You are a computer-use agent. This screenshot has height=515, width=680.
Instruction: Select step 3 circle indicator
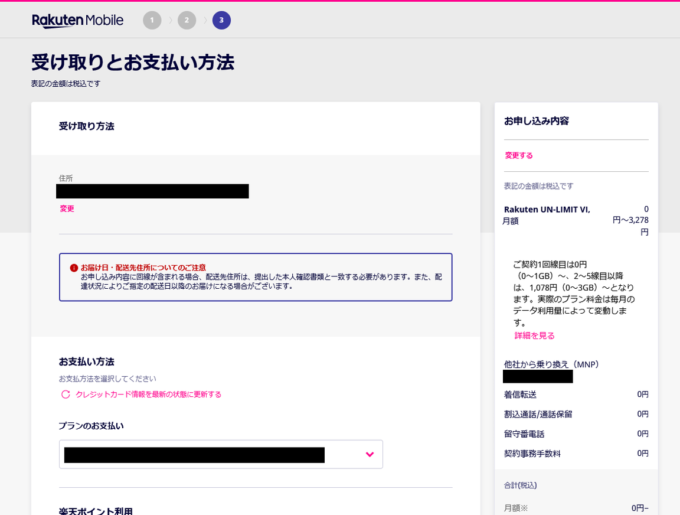pos(222,20)
